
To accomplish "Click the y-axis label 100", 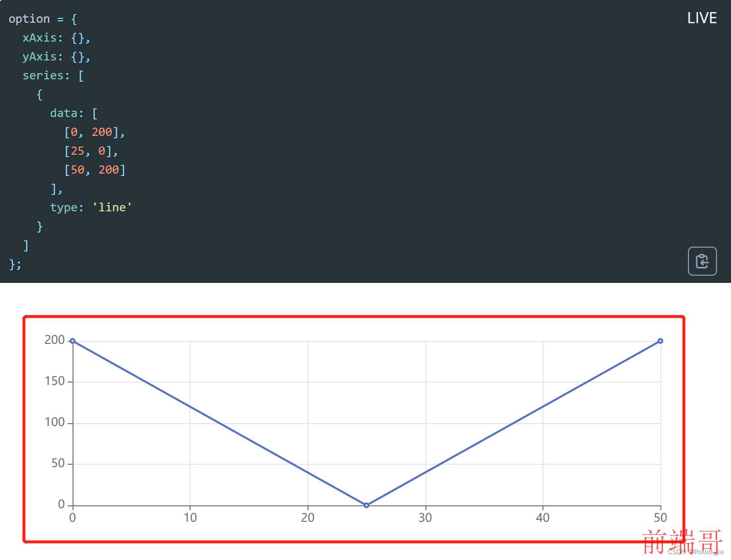I will [55, 422].
